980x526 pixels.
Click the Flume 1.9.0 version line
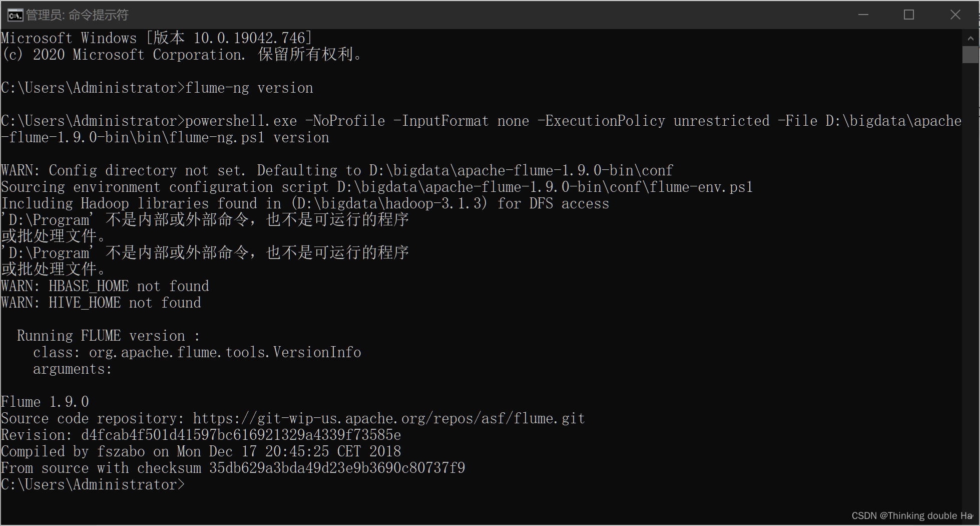tap(44, 401)
